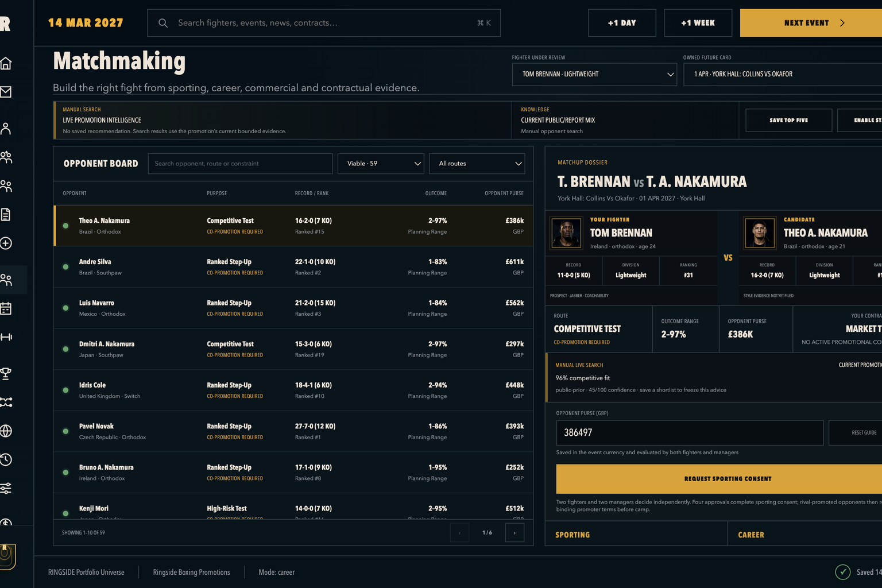The image size is (882, 588).
Task: Click the chevron arrow on Next Event
Action: point(842,23)
